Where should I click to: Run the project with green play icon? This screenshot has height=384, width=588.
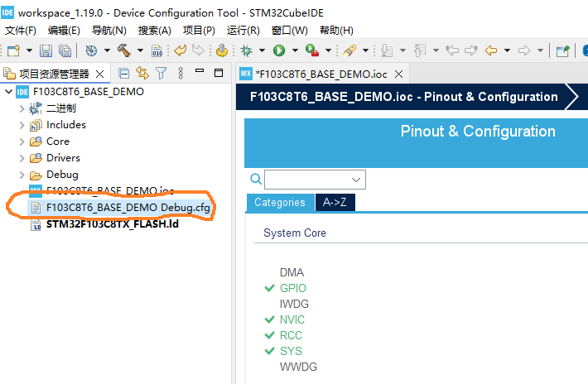click(x=279, y=50)
